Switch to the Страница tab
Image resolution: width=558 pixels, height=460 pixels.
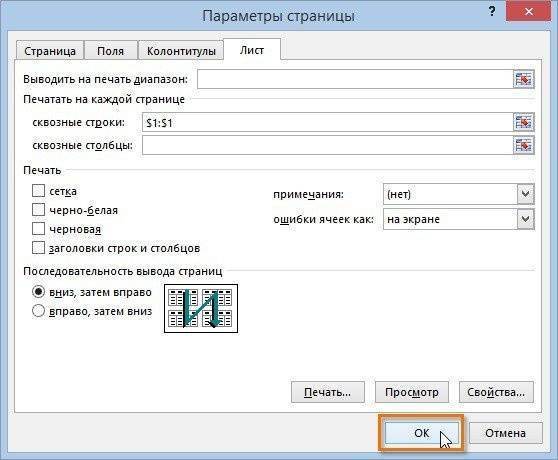coord(50,51)
